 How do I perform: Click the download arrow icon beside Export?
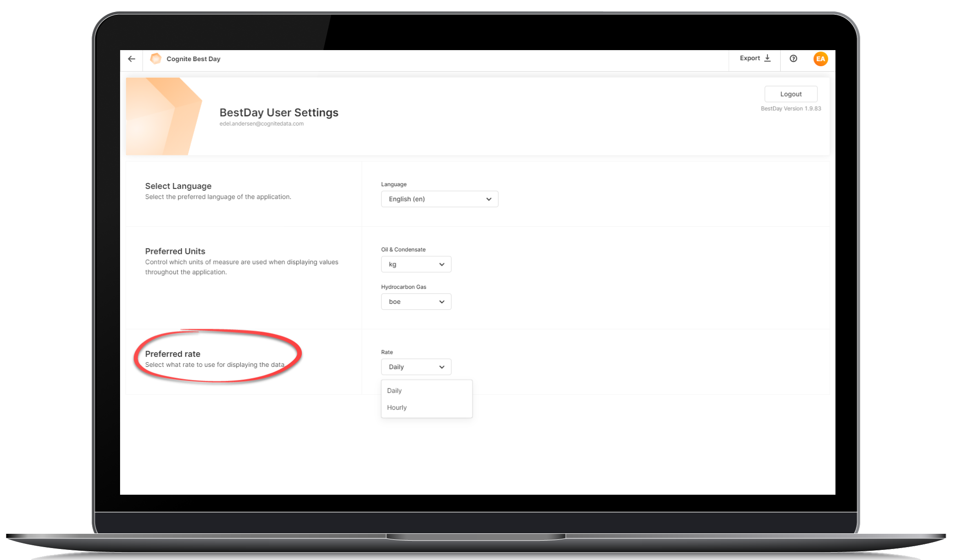767,58
